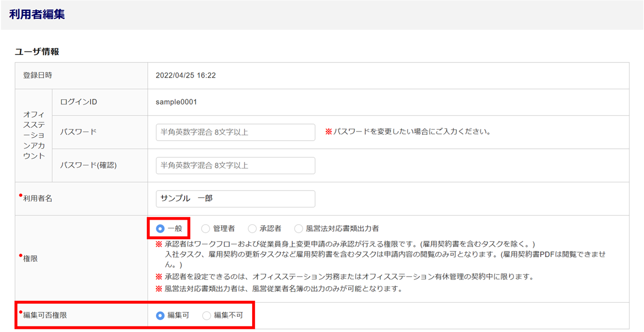Choose the 承認者 role option
The height and width of the screenshot is (332, 644).
coord(253,229)
